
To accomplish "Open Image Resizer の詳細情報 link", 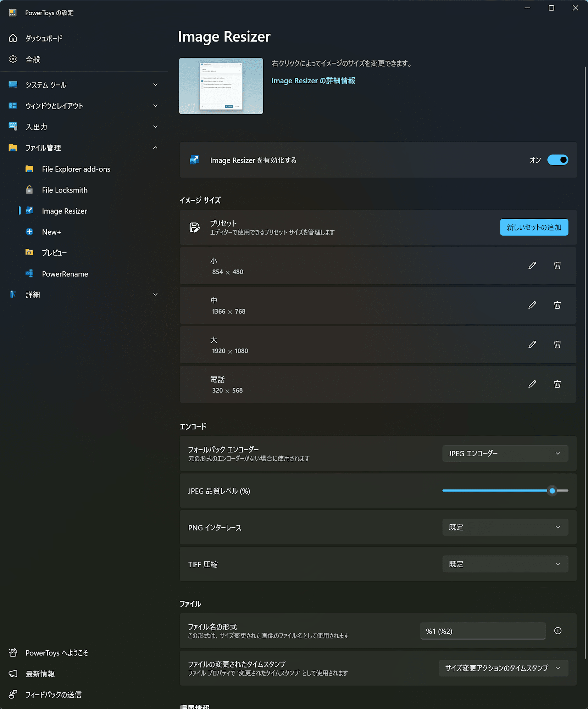I will [x=313, y=81].
